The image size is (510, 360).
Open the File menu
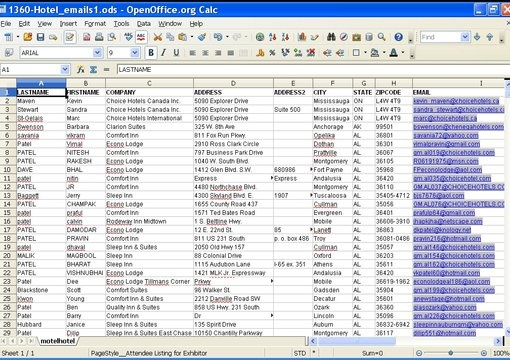pos(6,24)
